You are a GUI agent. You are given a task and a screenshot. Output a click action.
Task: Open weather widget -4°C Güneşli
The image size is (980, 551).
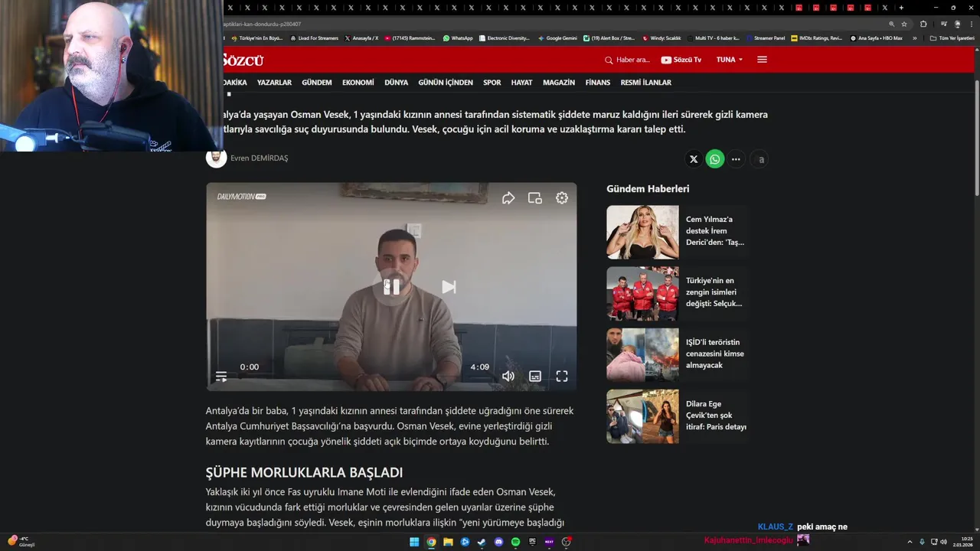pos(21,542)
